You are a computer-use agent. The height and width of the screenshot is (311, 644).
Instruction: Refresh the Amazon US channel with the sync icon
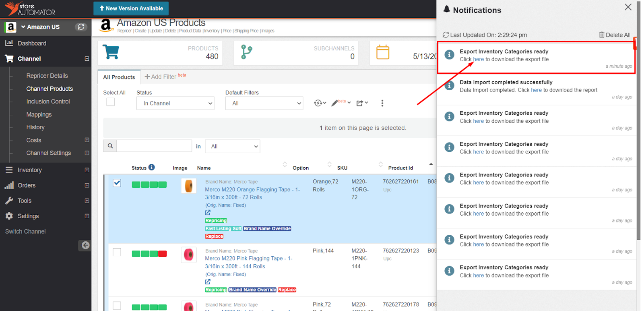(81, 27)
